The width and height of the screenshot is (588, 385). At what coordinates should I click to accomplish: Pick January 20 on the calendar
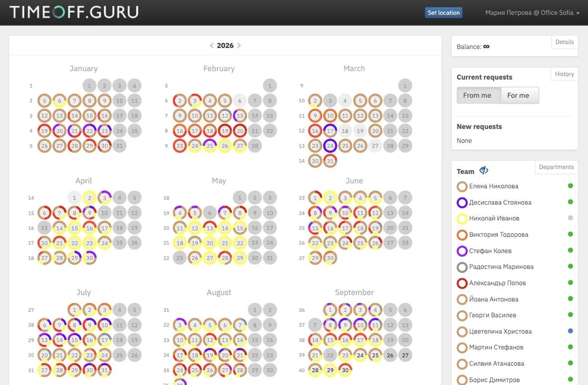(59, 131)
